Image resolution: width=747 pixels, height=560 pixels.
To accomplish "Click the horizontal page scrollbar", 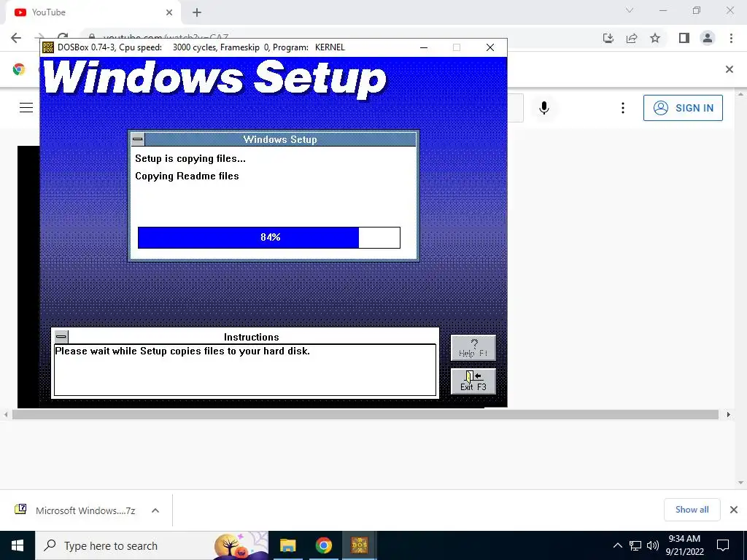I will tap(365, 415).
